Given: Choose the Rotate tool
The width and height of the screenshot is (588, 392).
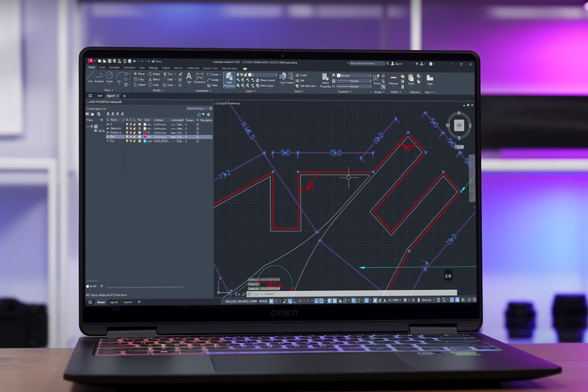Looking at the screenshot, I should coord(154,74).
